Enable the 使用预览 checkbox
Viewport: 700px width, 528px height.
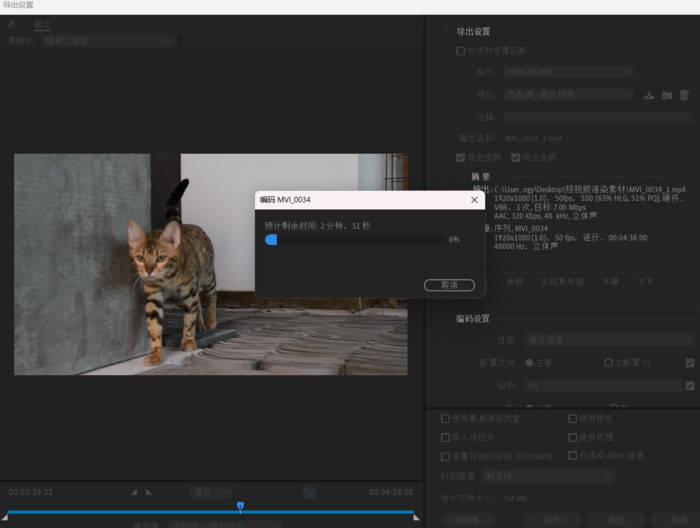572,418
